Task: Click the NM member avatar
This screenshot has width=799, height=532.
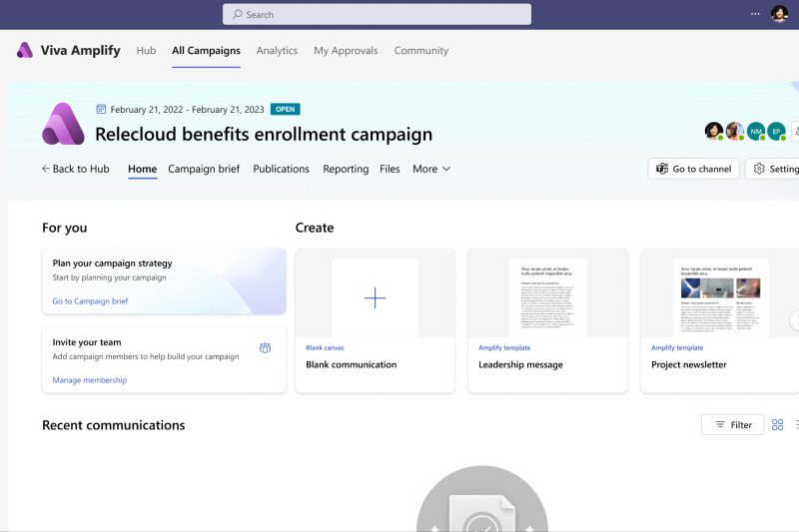Action: (x=756, y=131)
